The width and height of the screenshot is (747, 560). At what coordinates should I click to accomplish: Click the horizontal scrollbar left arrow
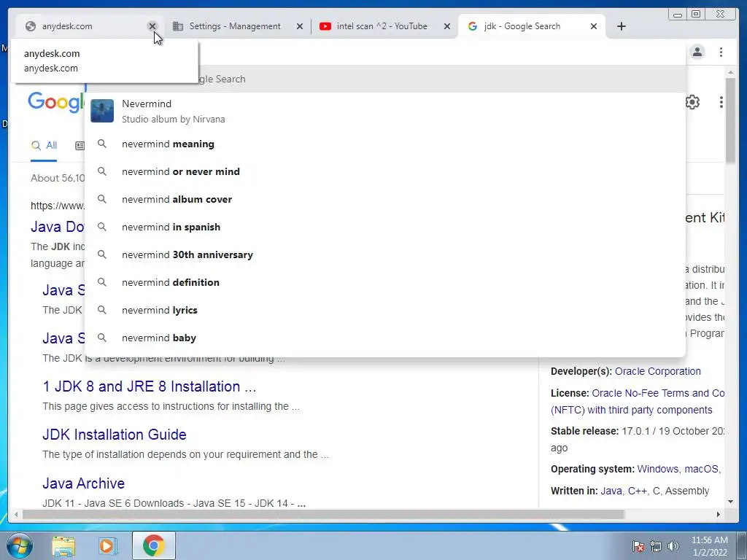(16, 514)
